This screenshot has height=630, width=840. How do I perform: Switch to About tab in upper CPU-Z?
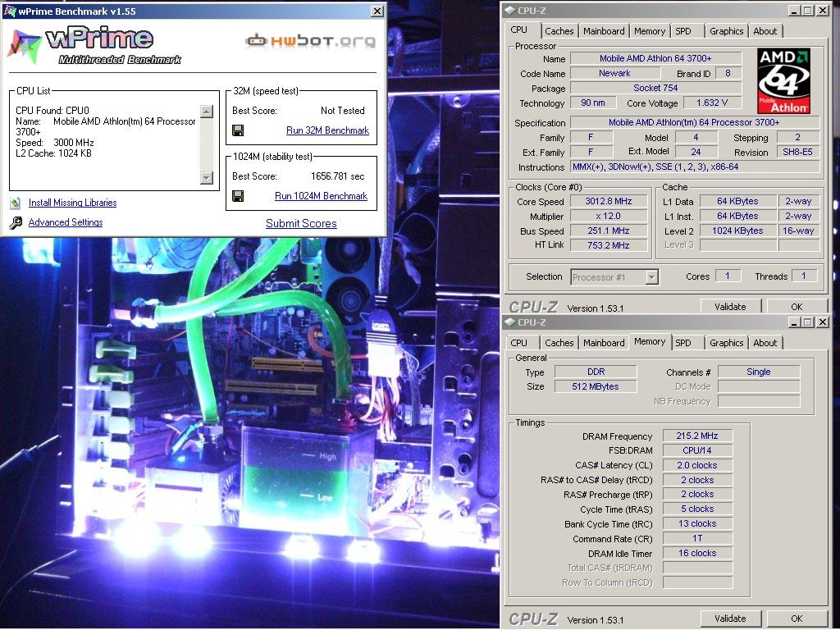click(x=765, y=31)
